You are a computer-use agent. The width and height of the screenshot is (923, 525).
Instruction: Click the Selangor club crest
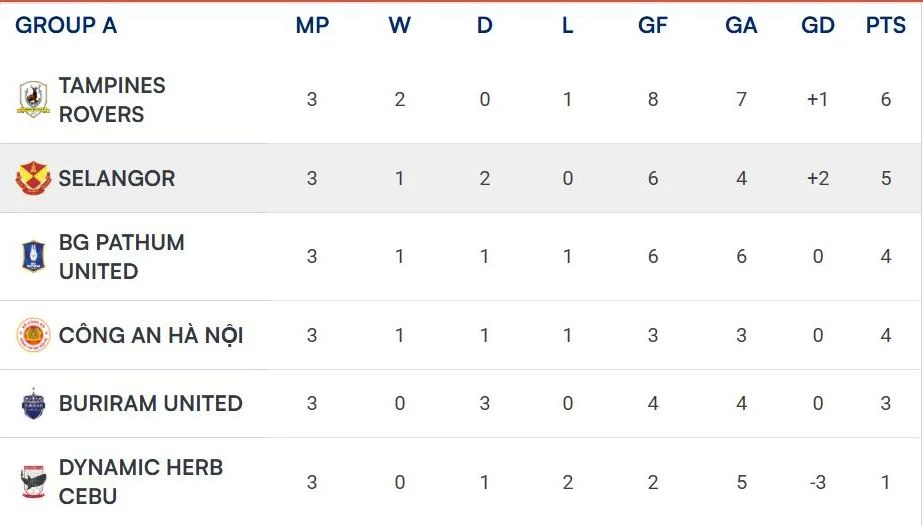tap(33, 179)
